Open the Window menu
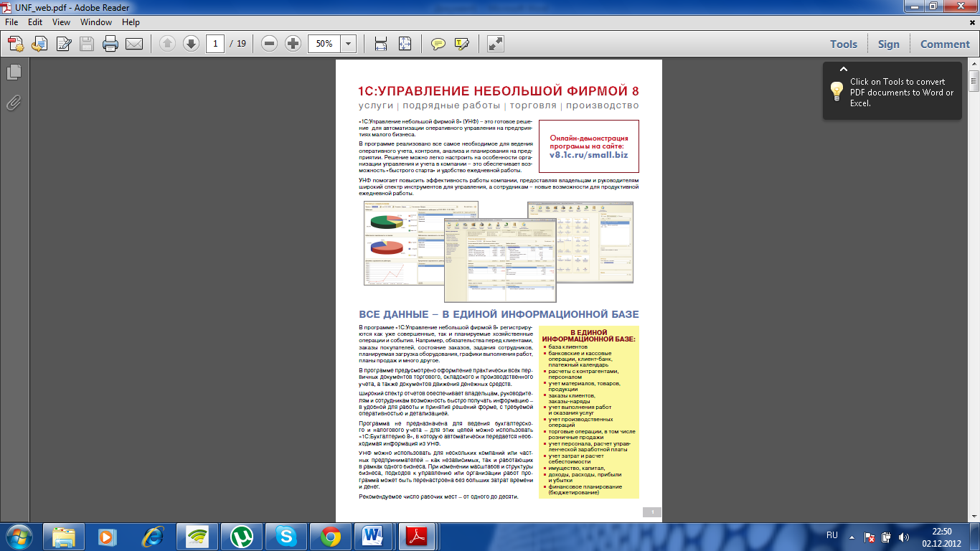Viewport: 980px width, 551px height. tap(96, 22)
